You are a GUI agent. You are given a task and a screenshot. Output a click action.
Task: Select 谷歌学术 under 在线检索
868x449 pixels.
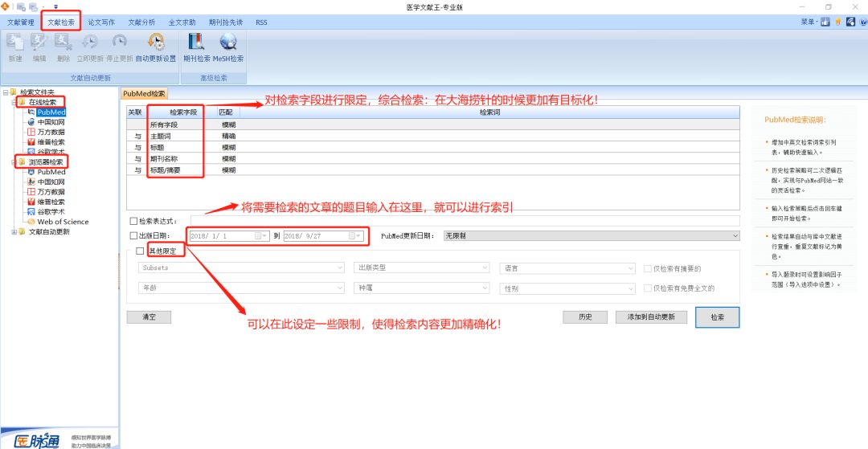[x=51, y=152]
